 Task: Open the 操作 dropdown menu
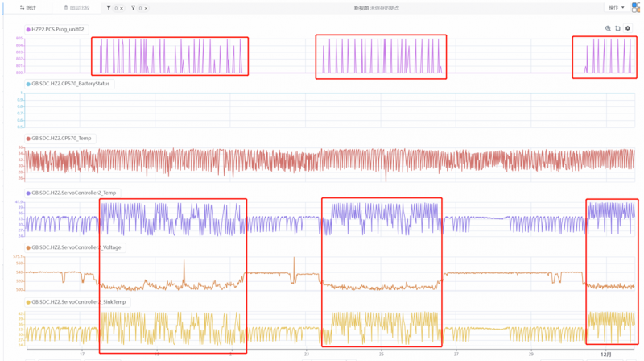(616, 7)
